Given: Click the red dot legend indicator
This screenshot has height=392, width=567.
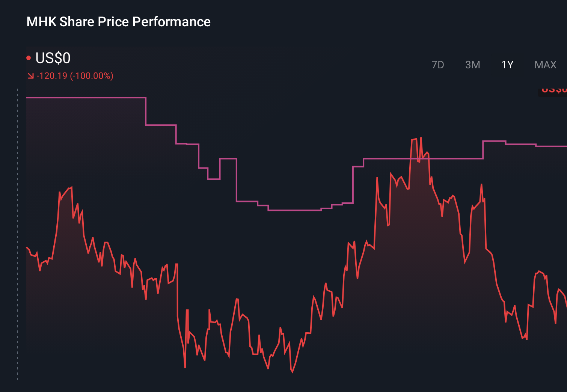Looking at the screenshot, I should [28, 57].
